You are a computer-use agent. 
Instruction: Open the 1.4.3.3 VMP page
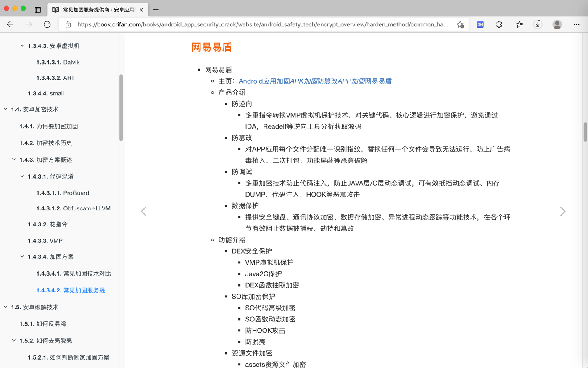tap(45, 241)
